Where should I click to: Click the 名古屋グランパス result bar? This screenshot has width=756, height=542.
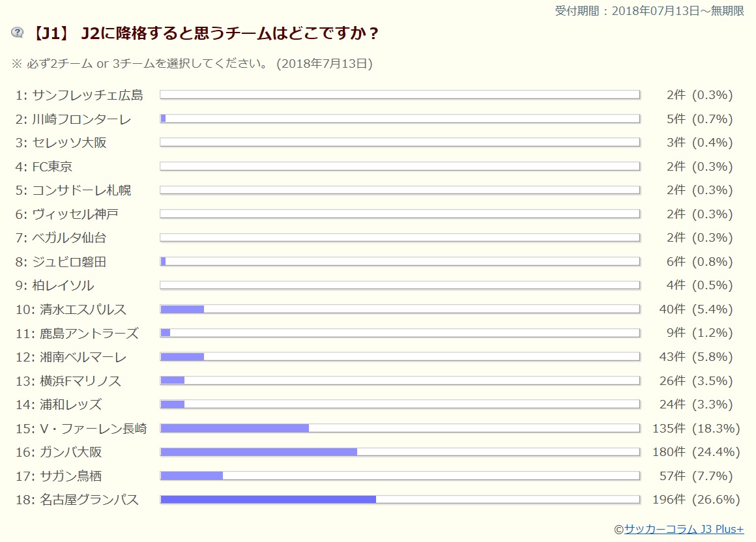[400, 500]
